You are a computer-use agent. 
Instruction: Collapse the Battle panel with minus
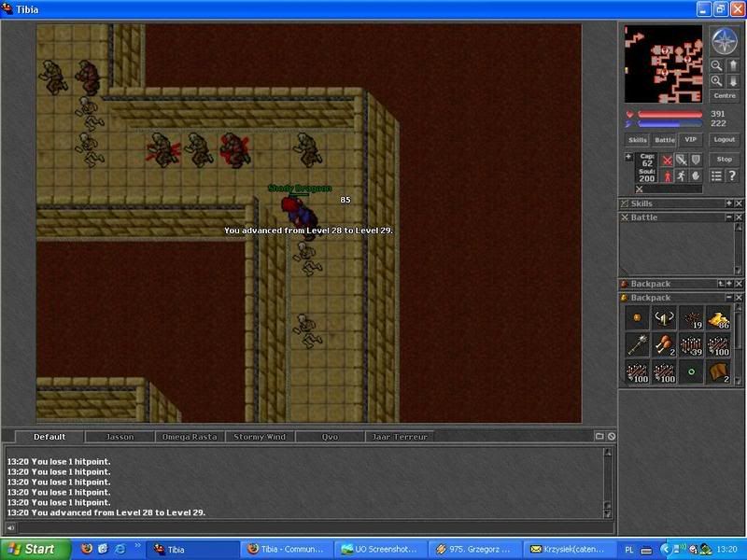729,217
